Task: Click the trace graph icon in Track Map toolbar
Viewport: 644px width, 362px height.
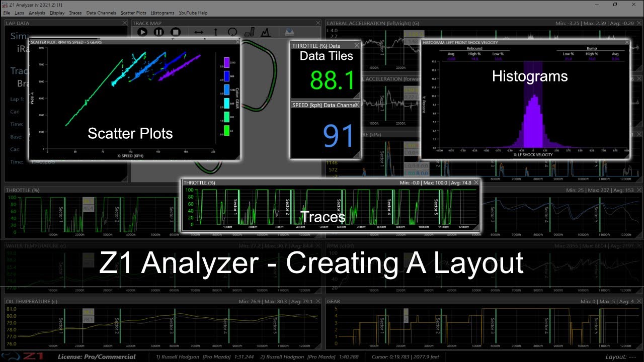Action: click(266, 32)
